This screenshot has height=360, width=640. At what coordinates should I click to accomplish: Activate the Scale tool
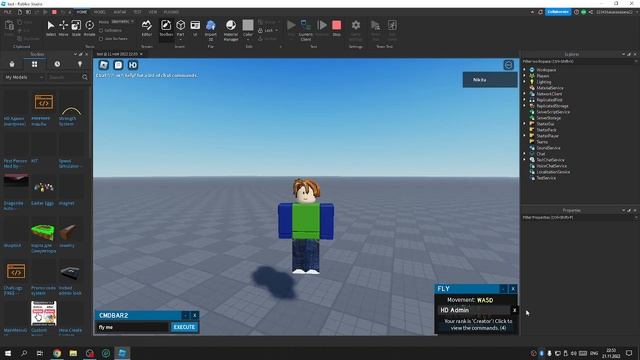point(76,29)
